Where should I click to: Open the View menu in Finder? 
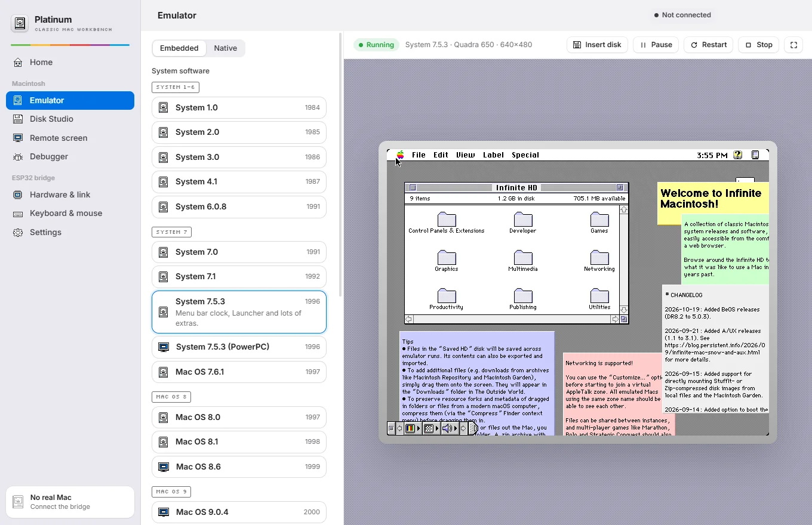pos(466,155)
